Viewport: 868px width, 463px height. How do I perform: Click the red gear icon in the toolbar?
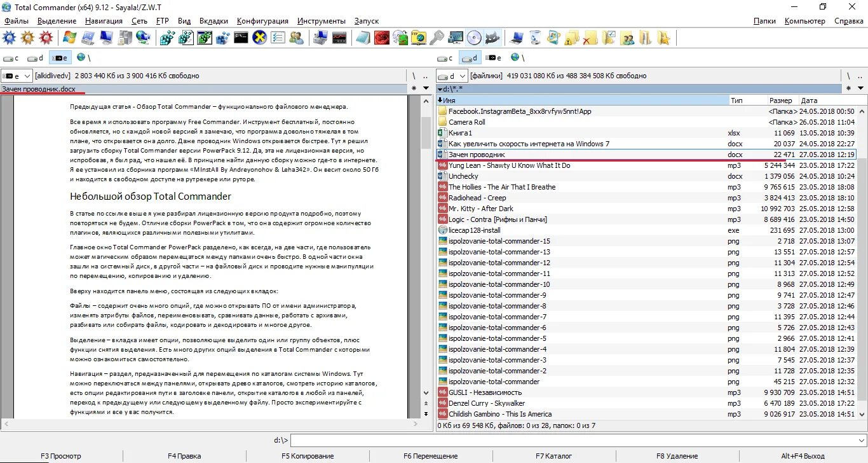tap(46, 38)
